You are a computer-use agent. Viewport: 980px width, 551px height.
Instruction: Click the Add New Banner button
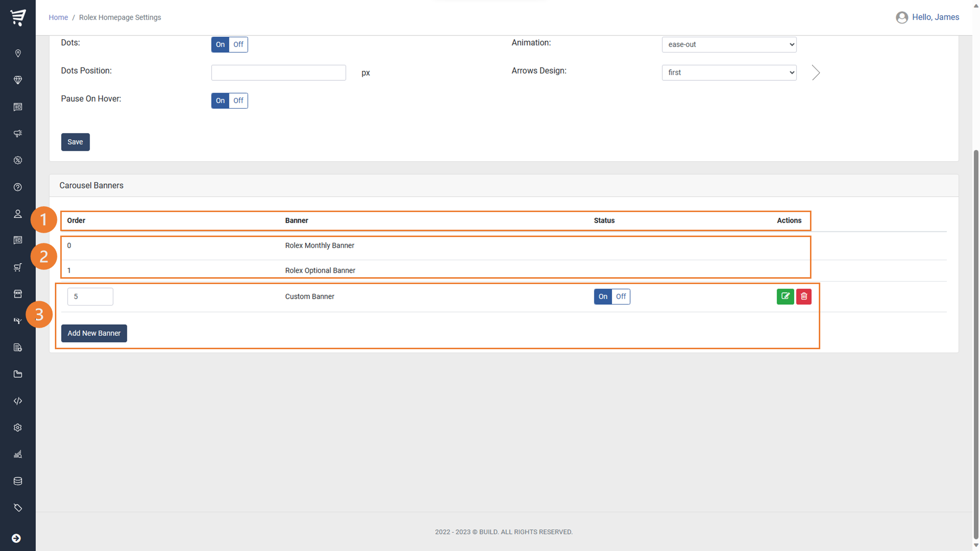point(94,333)
